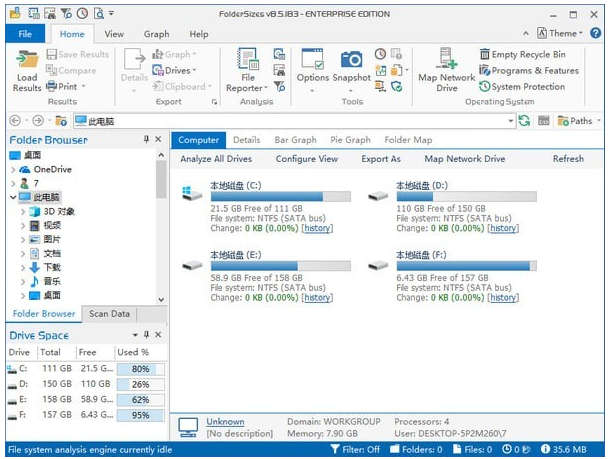Pin the Folder Browser panel
The width and height of the screenshot is (609, 459).
point(146,140)
